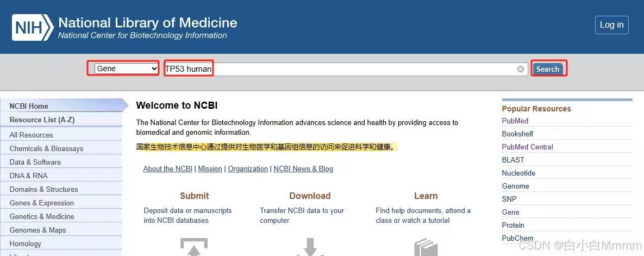Screen dimensions: 644x256
Task: Open NCBI News & Blog link
Action: click(x=303, y=168)
